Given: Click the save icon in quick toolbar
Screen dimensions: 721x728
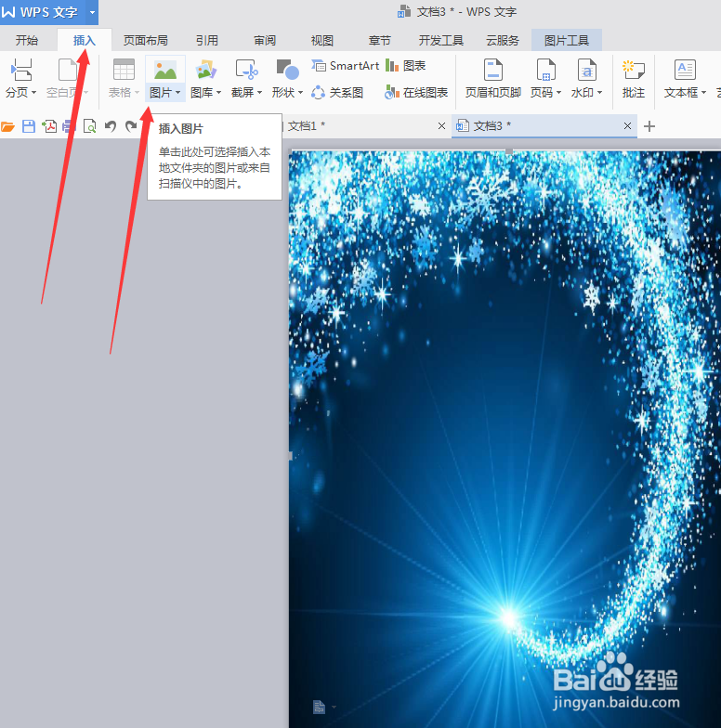Looking at the screenshot, I should coord(29,126).
